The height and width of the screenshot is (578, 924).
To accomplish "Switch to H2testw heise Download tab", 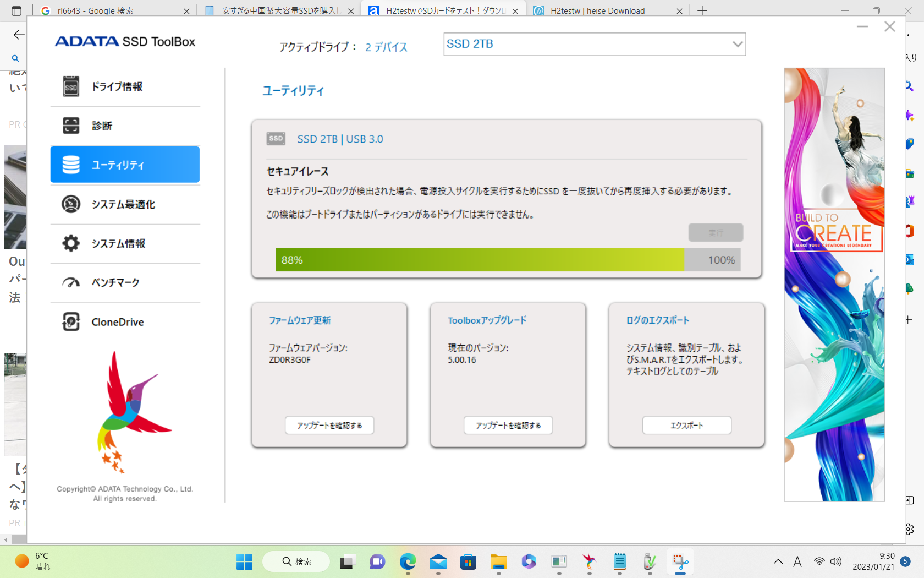I will pos(608,10).
